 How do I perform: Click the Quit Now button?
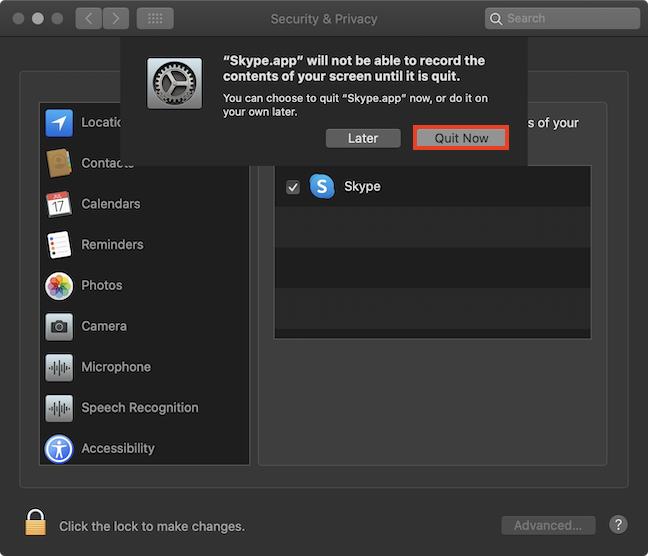coord(461,138)
